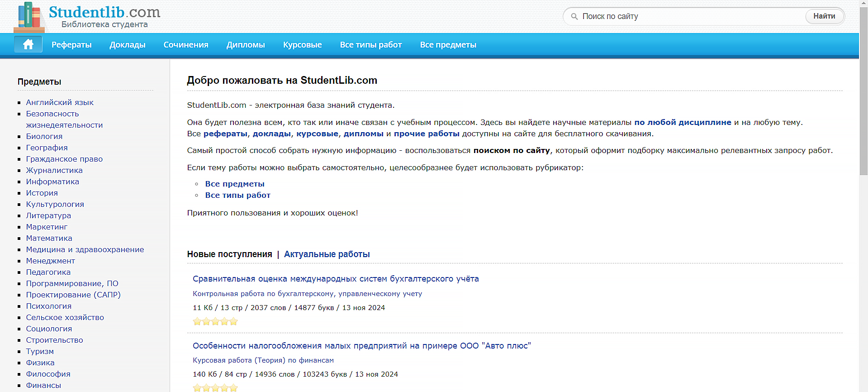Open the Сочинения menu item
Image resolution: width=868 pixels, height=392 pixels.
pyautogui.click(x=186, y=45)
